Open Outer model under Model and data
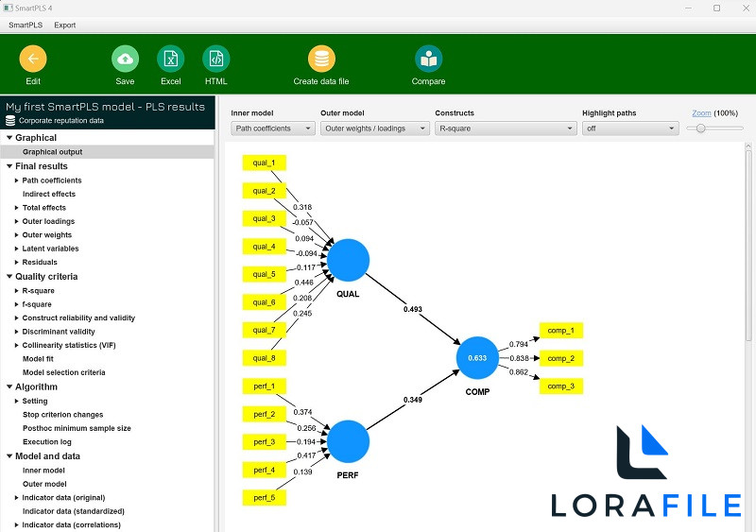Viewport: 756px width, 532px height. click(x=44, y=484)
